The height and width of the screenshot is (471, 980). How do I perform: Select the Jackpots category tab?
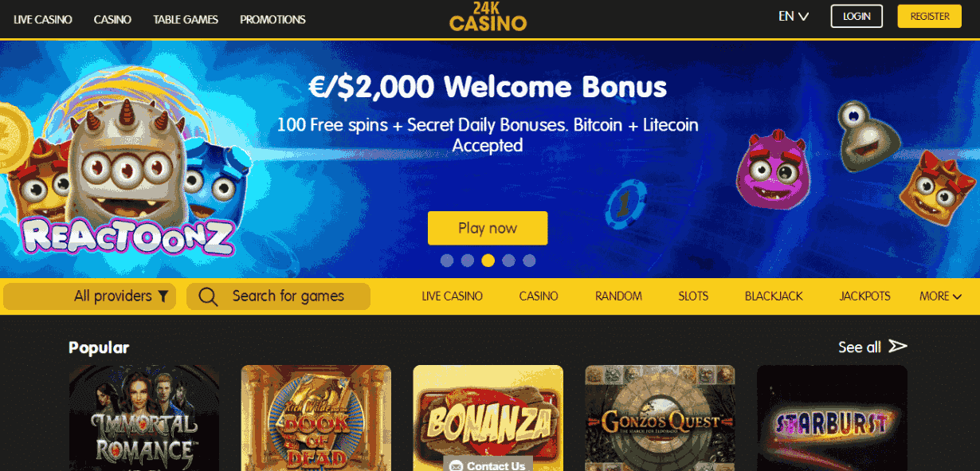tap(865, 296)
